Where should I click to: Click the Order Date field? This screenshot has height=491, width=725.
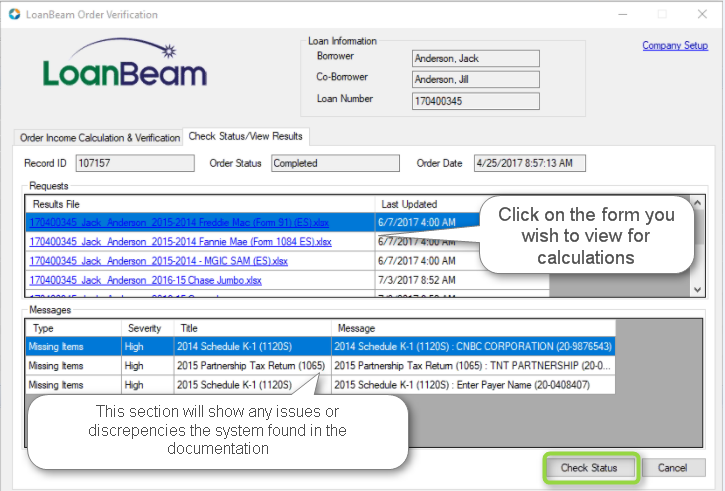(x=529, y=163)
